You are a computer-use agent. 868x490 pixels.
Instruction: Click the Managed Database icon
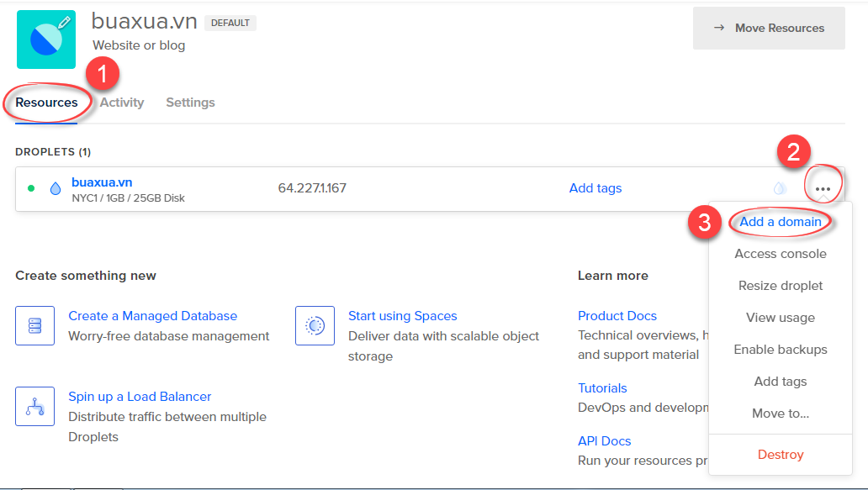(34, 326)
